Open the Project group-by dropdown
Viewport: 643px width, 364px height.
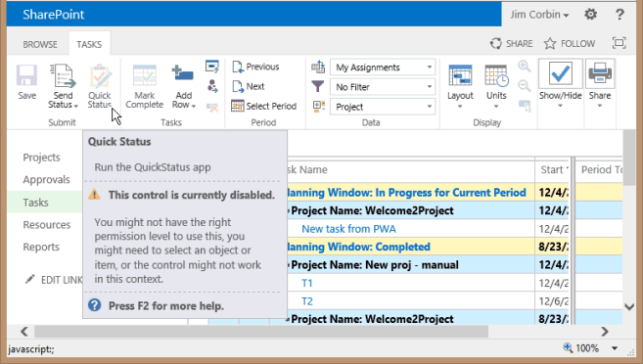(383, 107)
